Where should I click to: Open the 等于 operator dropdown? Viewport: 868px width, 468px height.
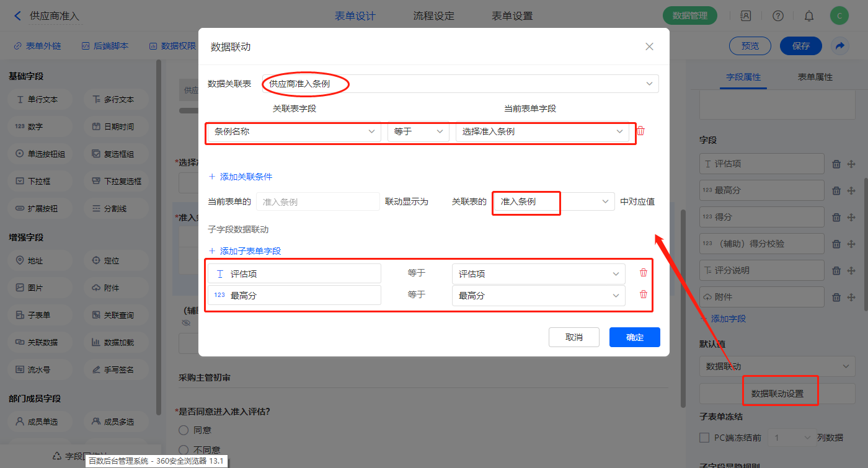pyautogui.click(x=418, y=131)
